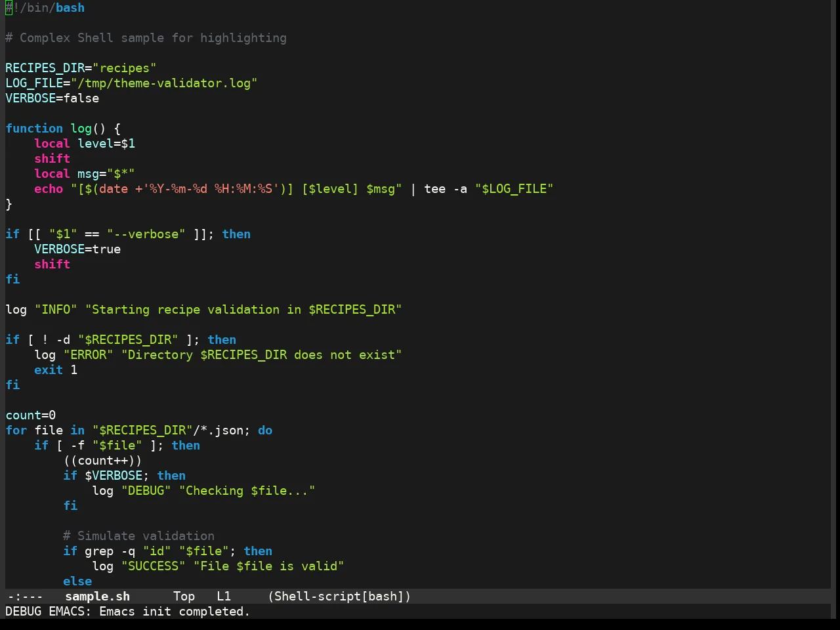
Task: Click the L1 line number indicator
Action: point(224,597)
